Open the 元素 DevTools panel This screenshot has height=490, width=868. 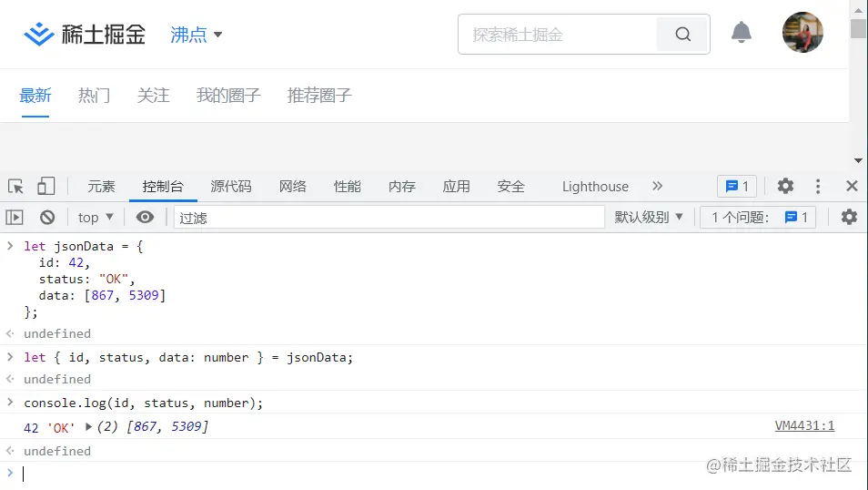(x=101, y=187)
